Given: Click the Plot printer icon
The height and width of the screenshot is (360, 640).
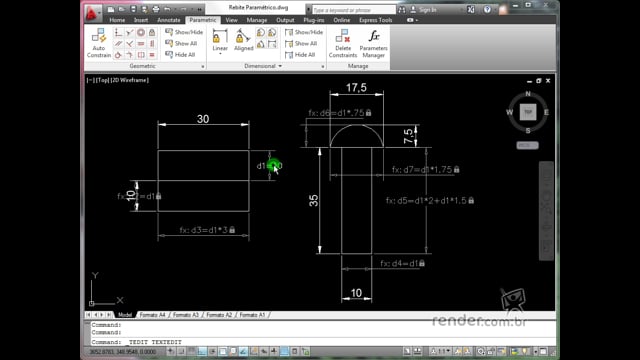Looking at the screenshot, I should pyautogui.click(x=156, y=9).
